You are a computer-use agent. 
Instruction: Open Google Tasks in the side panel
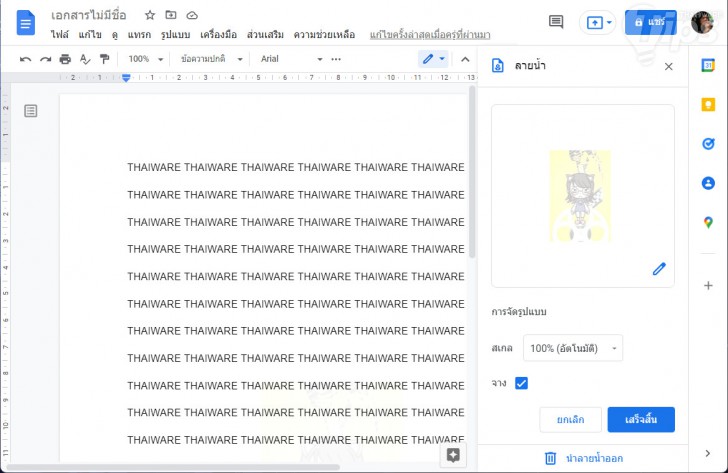pos(708,143)
